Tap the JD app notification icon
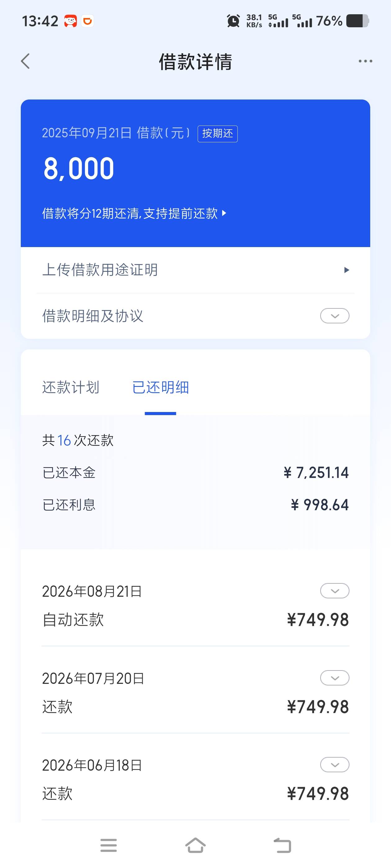The width and height of the screenshot is (391, 868). tap(70, 21)
